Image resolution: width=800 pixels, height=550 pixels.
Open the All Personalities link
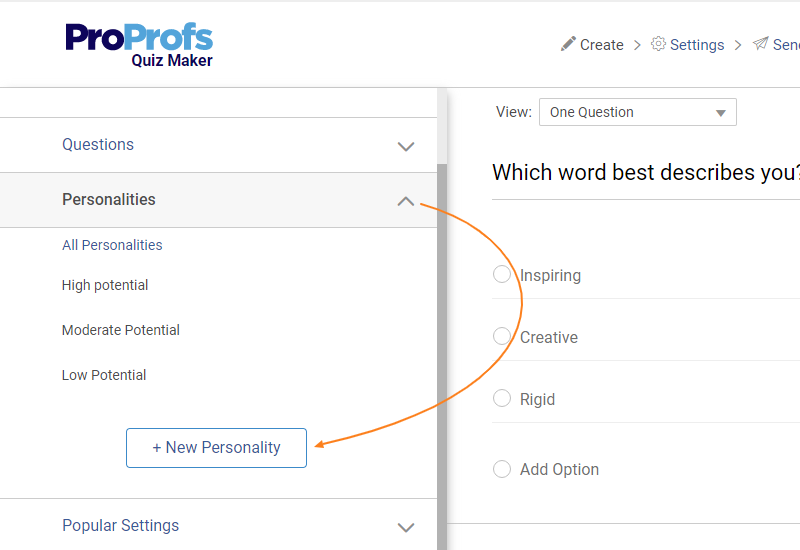click(112, 245)
